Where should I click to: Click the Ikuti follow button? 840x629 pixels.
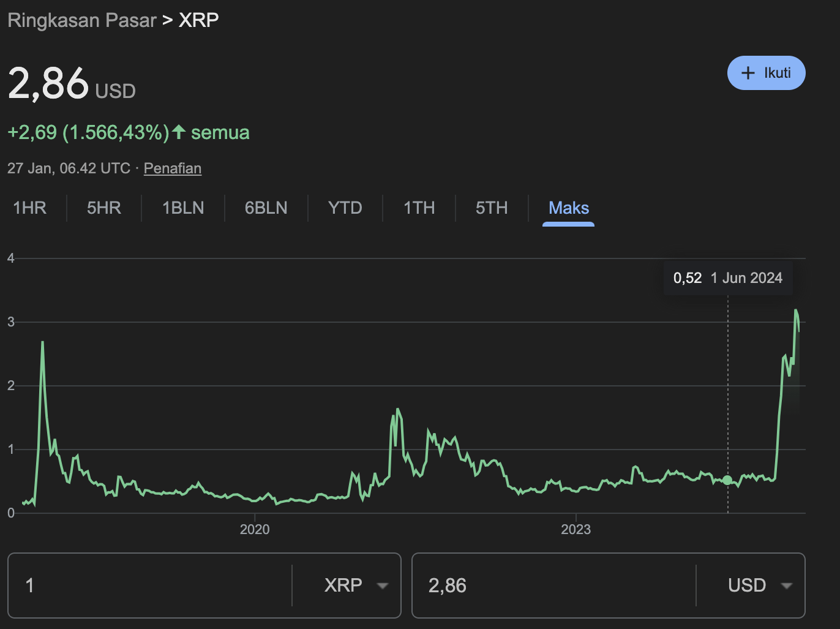click(766, 73)
